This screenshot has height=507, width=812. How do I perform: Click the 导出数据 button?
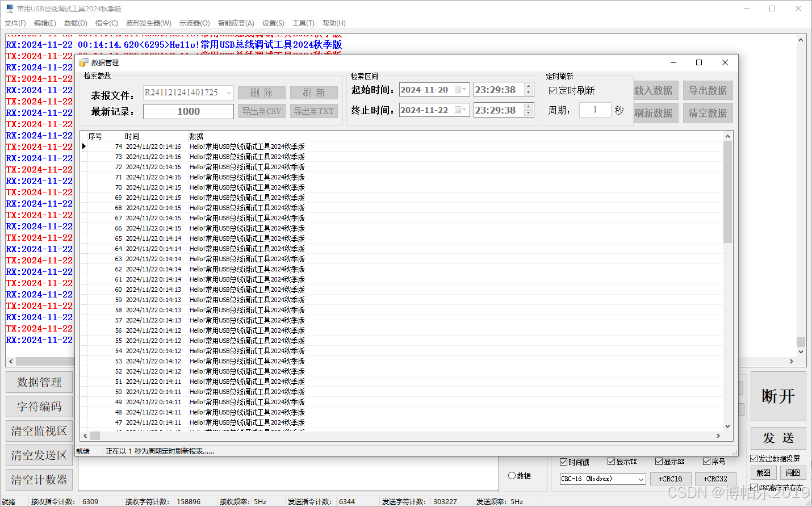[708, 90]
